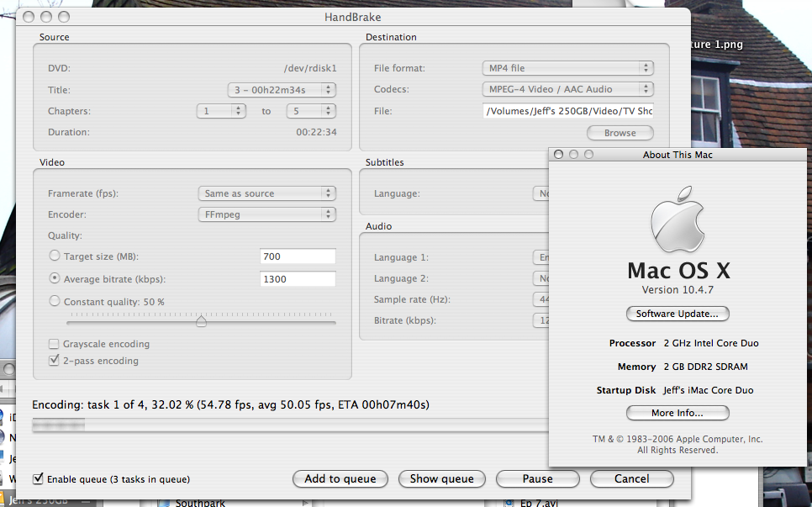Minimize the HandBrake window

click(46, 17)
